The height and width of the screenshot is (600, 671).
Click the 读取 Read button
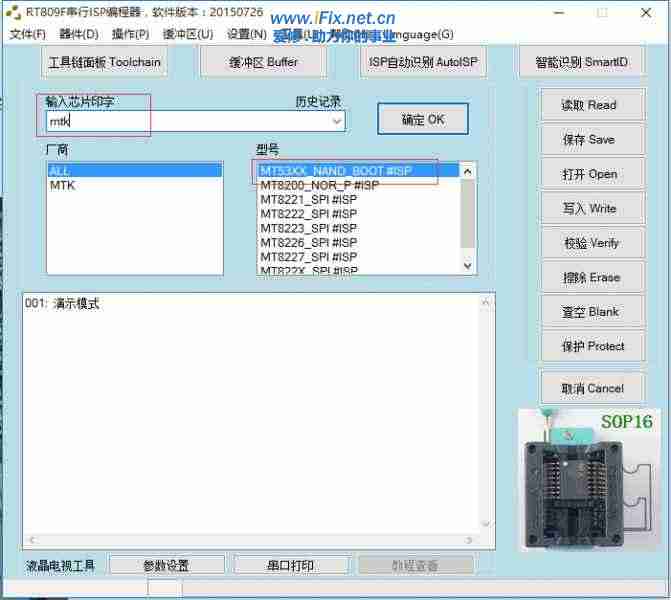[589, 105]
